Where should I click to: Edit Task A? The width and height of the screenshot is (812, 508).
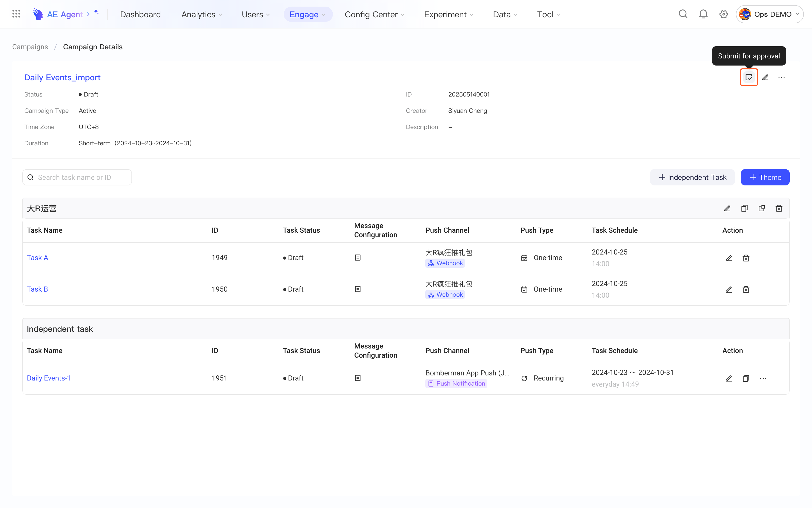(x=729, y=258)
